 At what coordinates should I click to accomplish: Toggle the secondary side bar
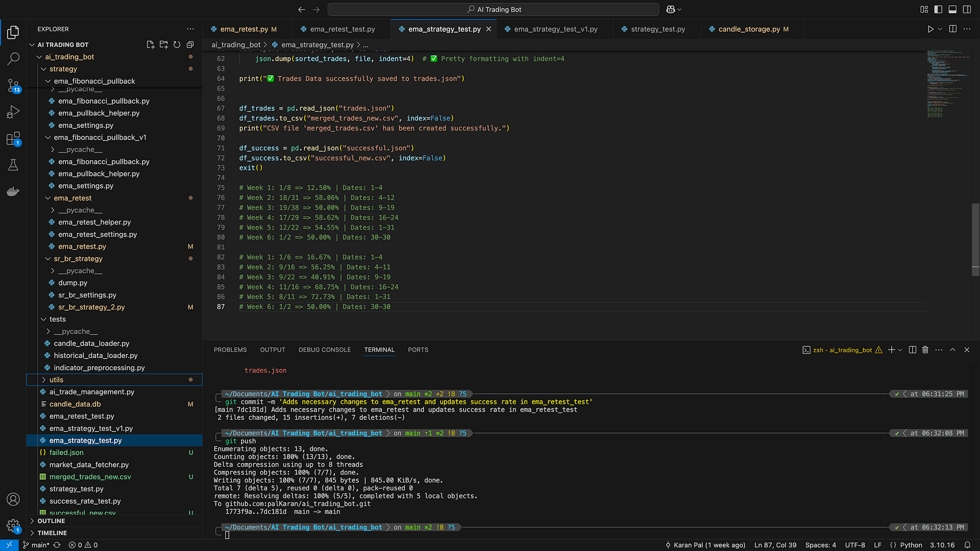[967, 9]
